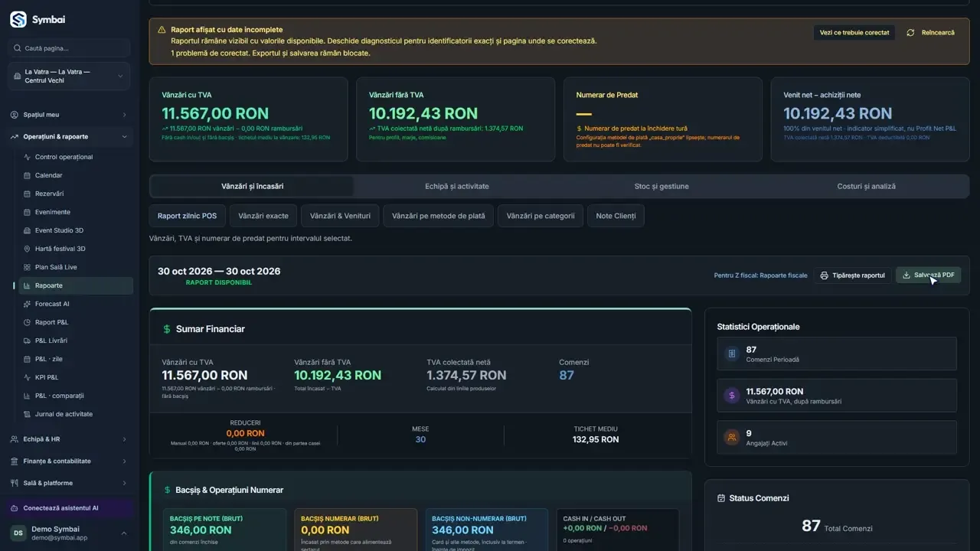Select the Vânzări pe categorii sub-tab

[541, 216]
